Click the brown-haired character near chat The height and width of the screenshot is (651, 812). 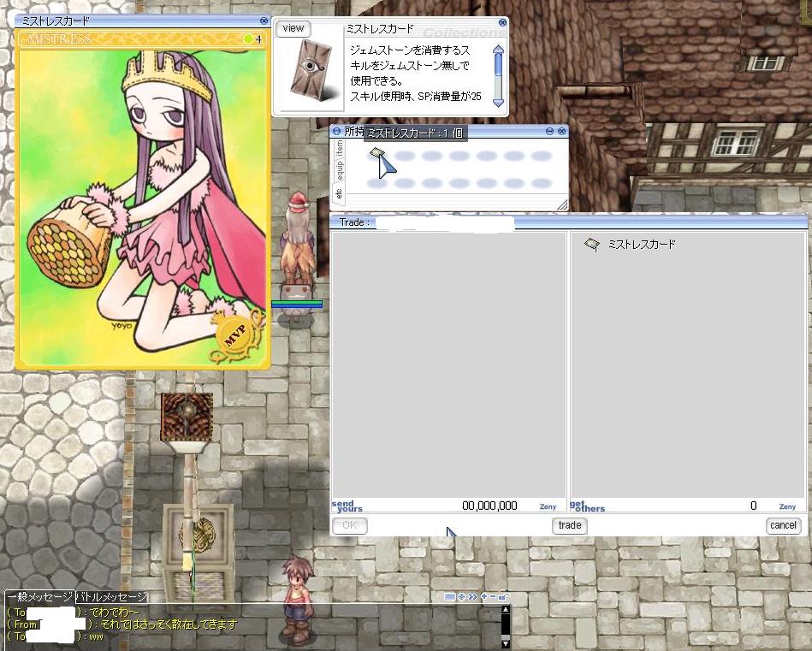coord(297,598)
